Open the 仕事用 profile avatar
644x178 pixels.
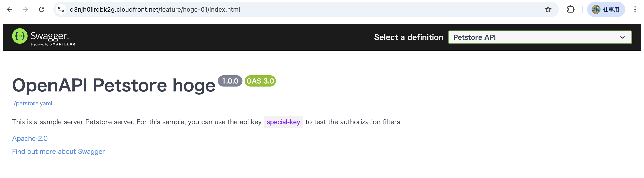tap(606, 9)
